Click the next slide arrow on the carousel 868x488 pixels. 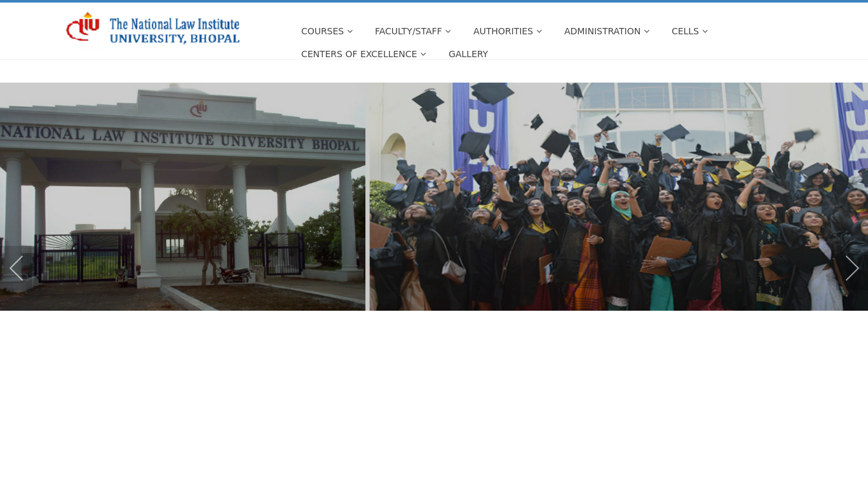point(852,268)
